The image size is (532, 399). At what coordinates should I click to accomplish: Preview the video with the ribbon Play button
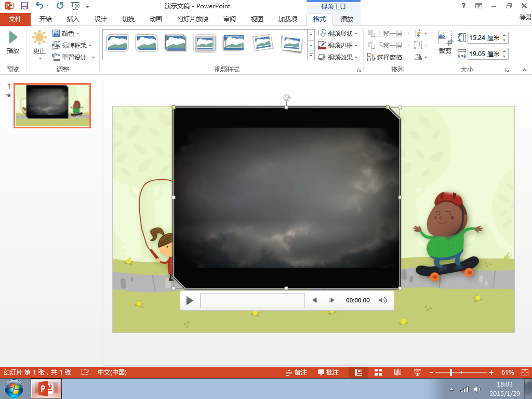(13, 43)
